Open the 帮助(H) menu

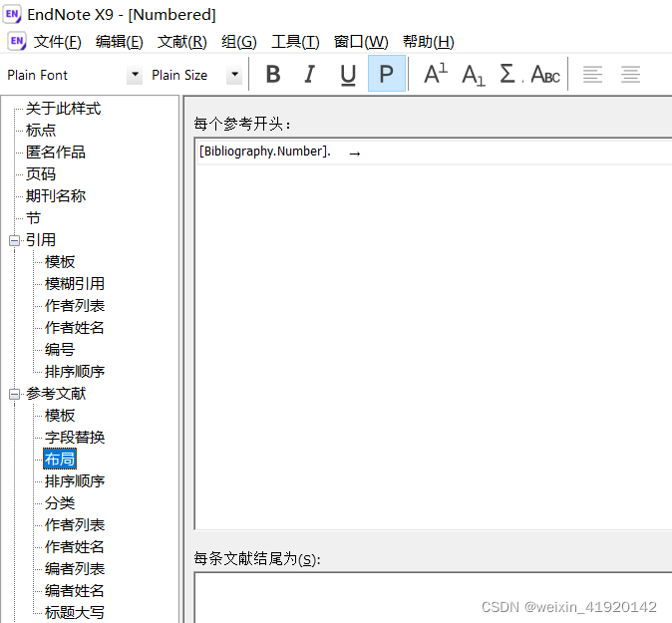point(428,42)
